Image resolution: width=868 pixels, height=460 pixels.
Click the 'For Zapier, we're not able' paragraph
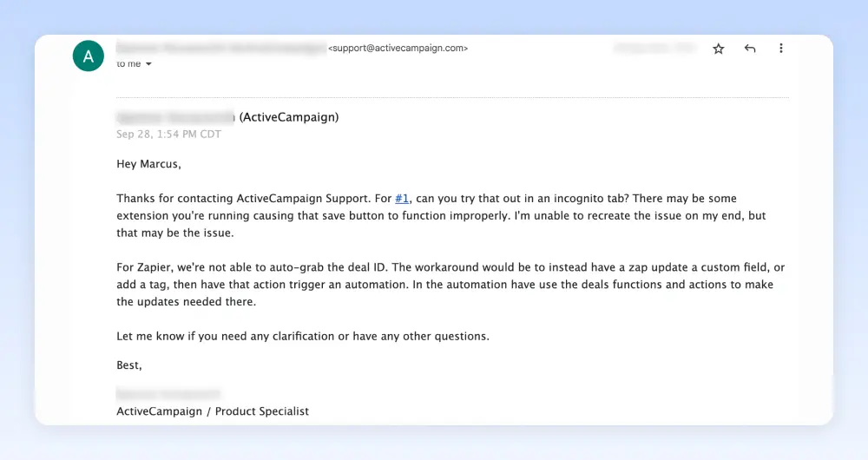point(450,285)
